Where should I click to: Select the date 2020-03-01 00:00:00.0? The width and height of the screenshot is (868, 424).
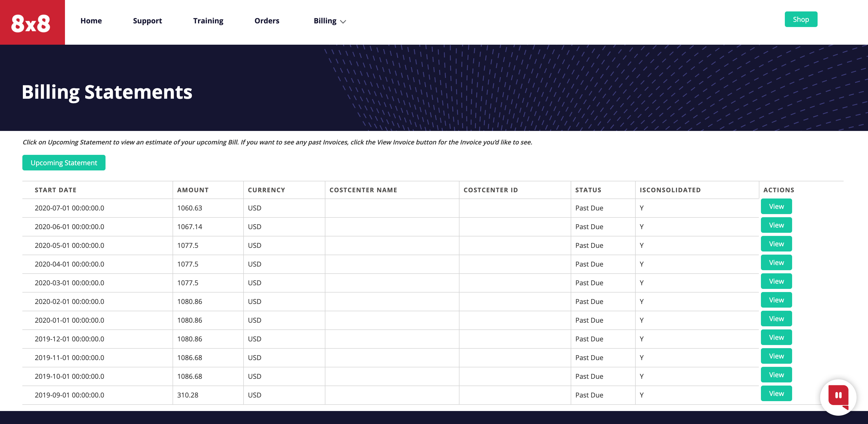(69, 283)
